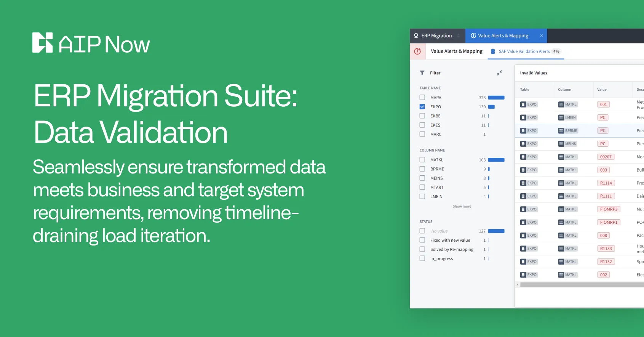Click the Filter funnel icon
This screenshot has width=644, height=337.
pos(422,73)
